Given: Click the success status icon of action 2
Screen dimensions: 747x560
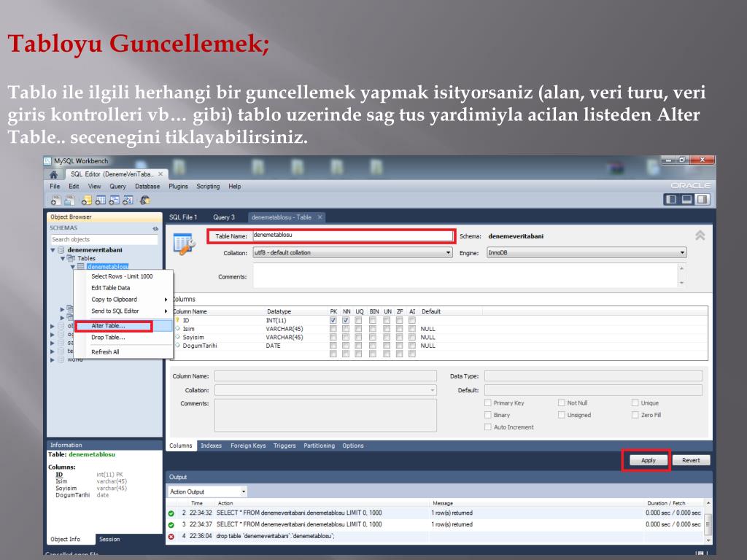Looking at the screenshot, I should coord(171,513).
